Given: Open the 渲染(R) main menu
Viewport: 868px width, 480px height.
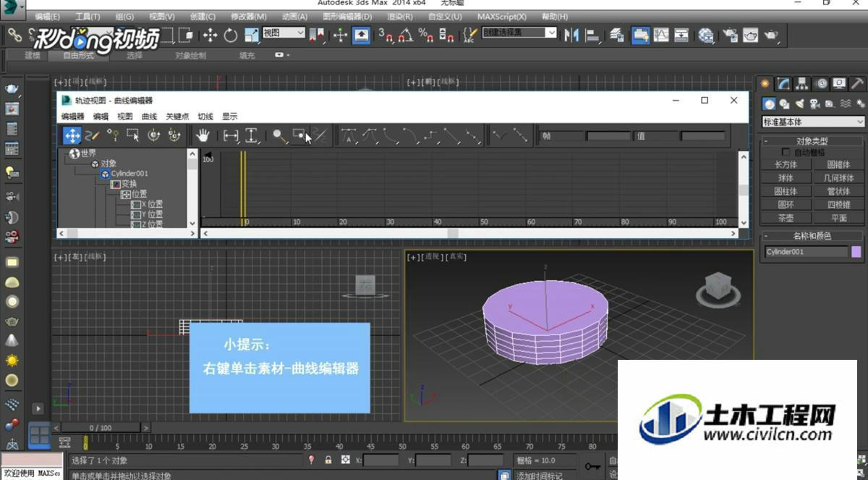Looking at the screenshot, I should point(400,17).
